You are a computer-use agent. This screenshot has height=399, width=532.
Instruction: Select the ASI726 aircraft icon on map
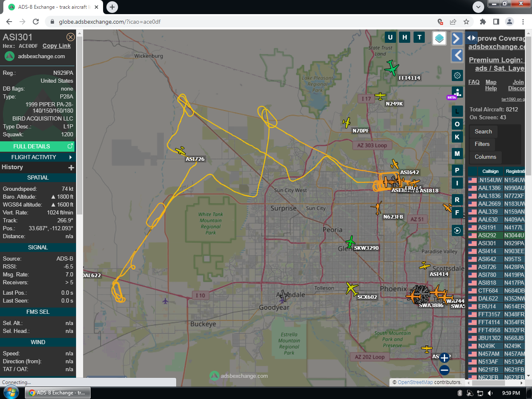tap(180, 150)
